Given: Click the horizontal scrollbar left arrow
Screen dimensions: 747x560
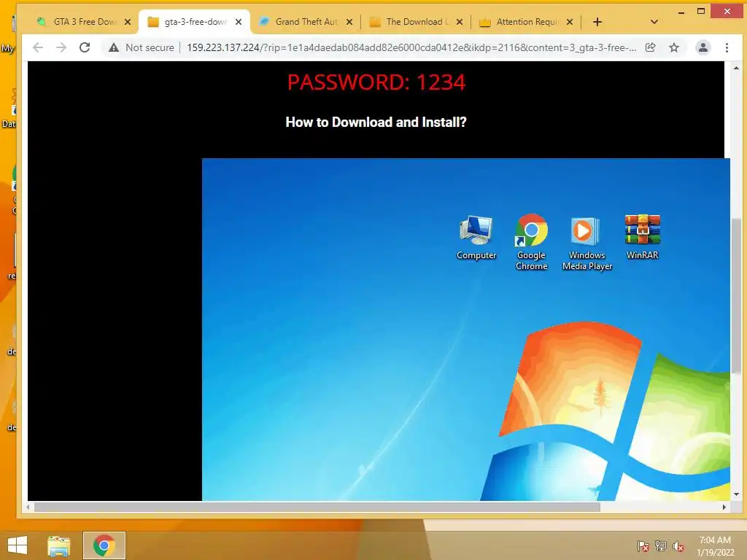Looking at the screenshot, I should click(x=28, y=507).
